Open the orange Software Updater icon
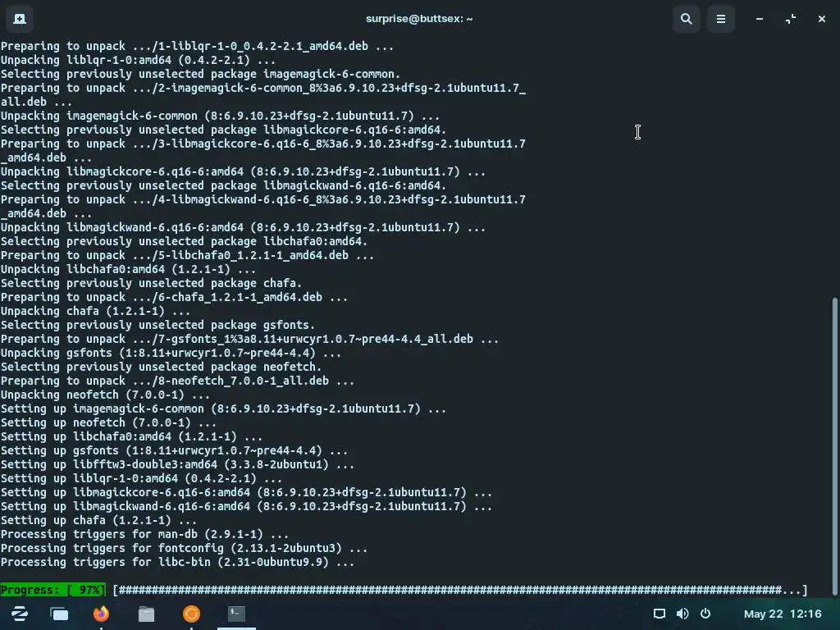The width and height of the screenshot is (840, 630). coord(191,614)
